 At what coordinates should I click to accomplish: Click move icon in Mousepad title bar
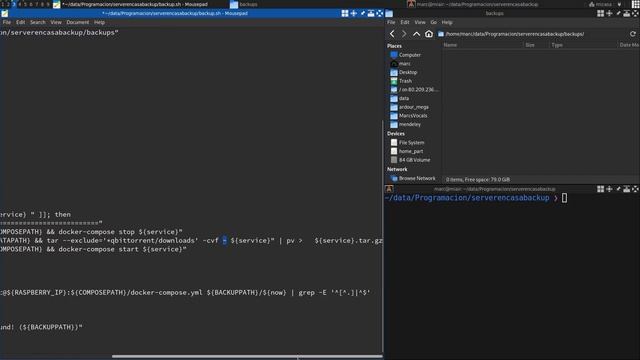pos(354,13)
